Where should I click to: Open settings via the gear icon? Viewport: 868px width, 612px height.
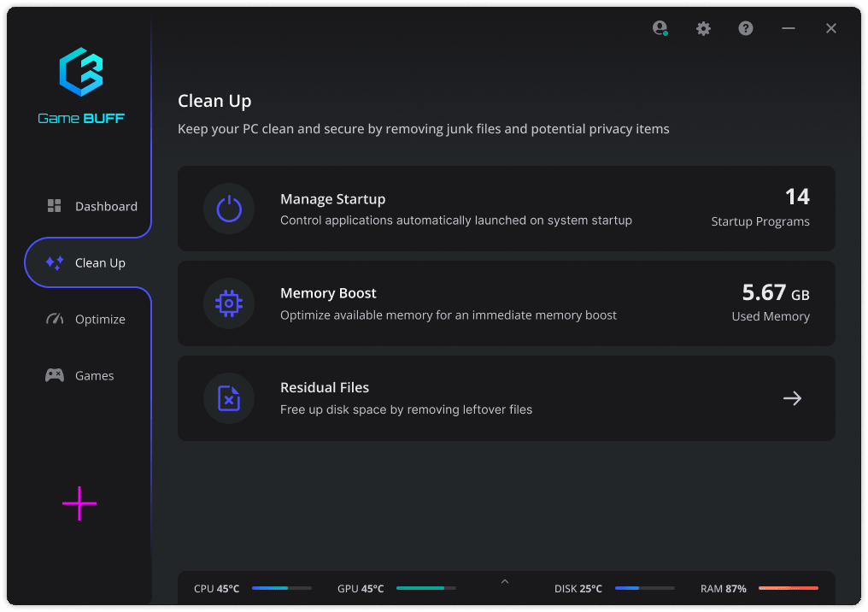(x=703, y=28)
